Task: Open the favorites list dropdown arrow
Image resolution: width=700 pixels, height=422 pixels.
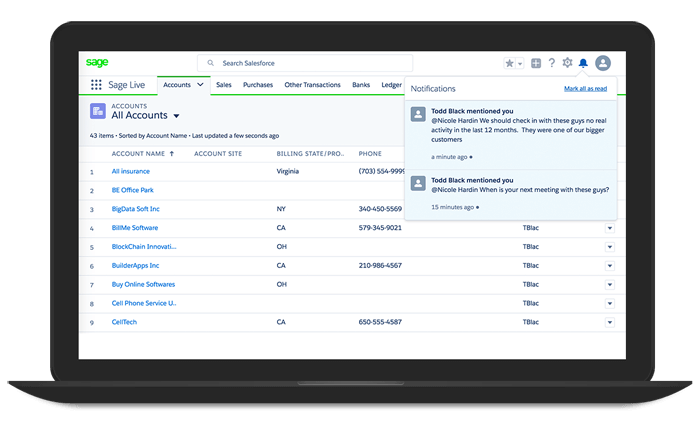Action: (520, 63)
